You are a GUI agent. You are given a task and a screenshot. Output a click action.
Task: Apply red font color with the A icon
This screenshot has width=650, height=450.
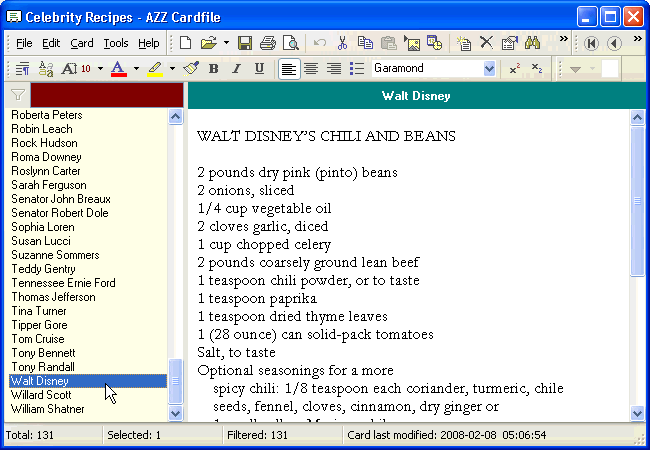point(118,68)
